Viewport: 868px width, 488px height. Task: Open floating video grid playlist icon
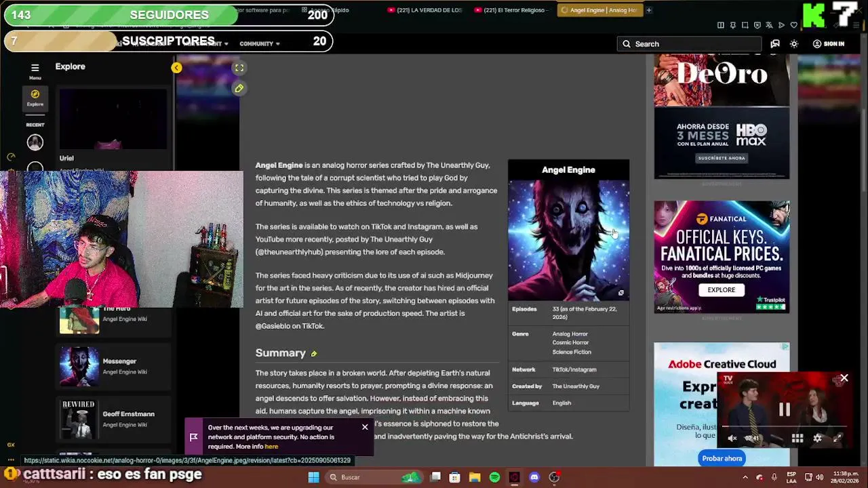coord(797,439)
